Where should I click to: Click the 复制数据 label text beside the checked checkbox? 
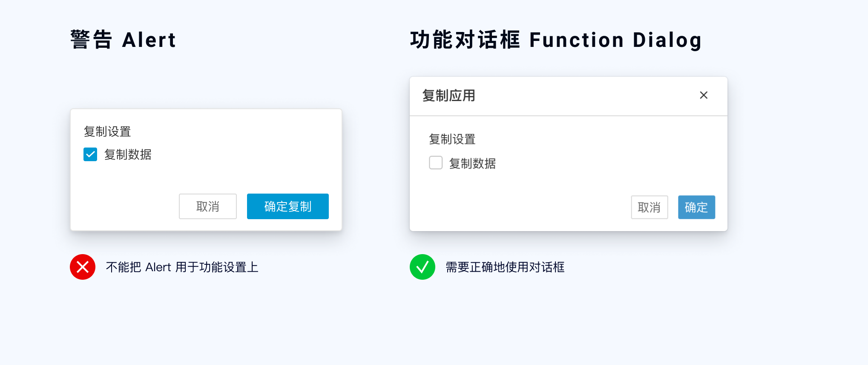pos(128,154)
